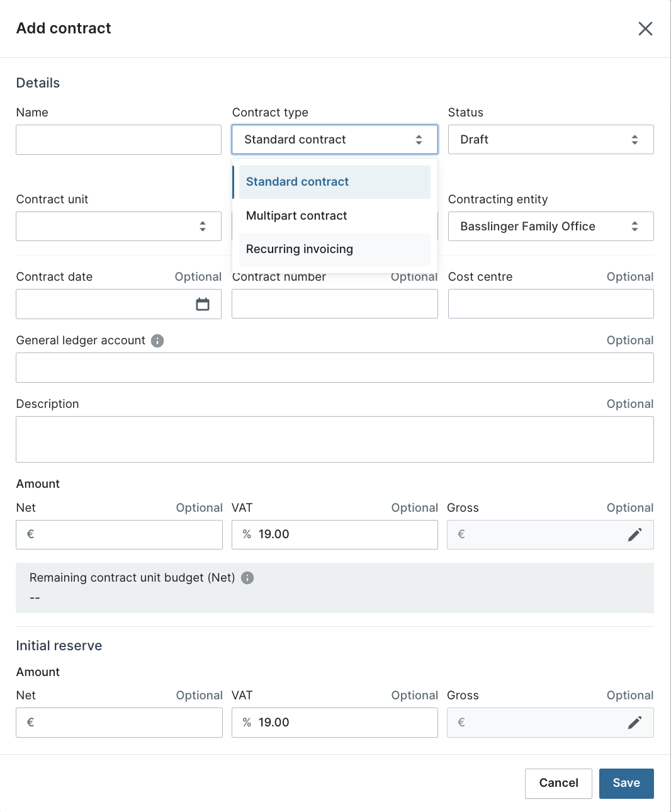Viewport: 671px width, 812px height.
Task: Open the Contract date calendar picker
Action: click(x=203, y=304)
